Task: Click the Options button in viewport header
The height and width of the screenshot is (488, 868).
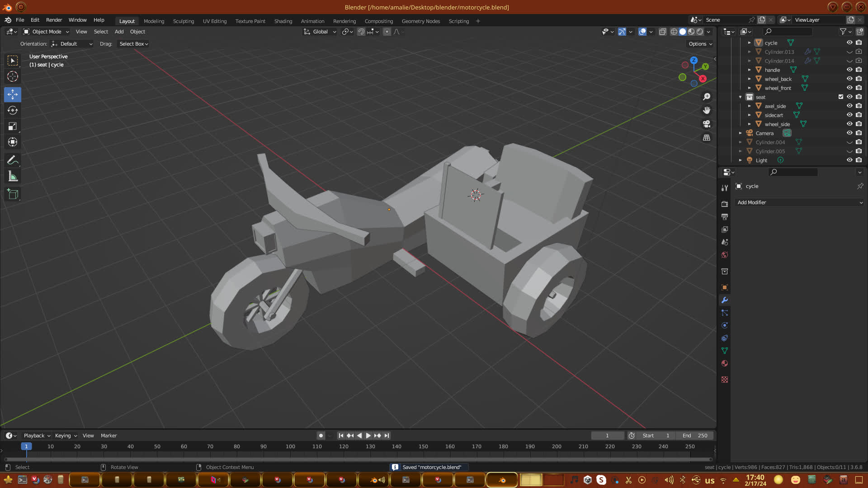Action: (x=700, y=44)
